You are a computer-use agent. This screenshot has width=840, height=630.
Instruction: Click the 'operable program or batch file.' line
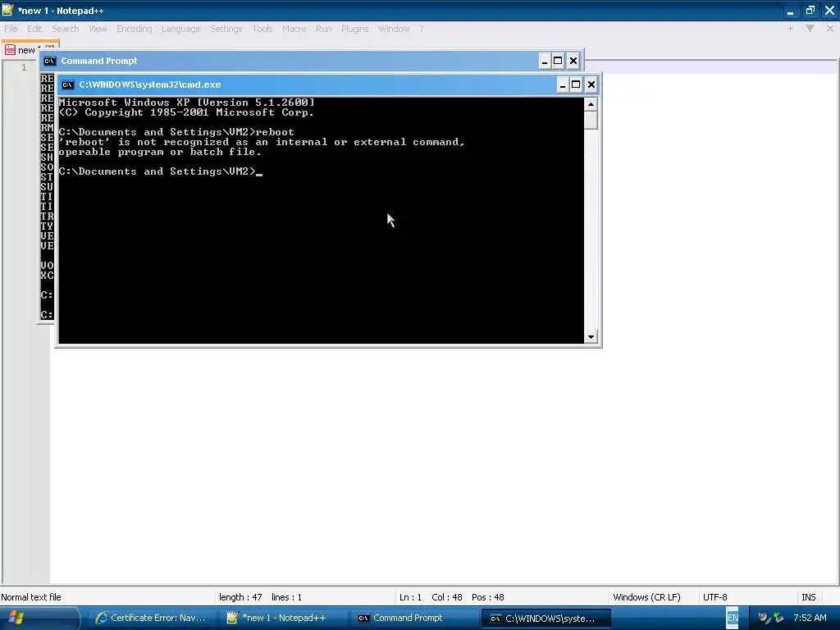[x=160, y=152]
